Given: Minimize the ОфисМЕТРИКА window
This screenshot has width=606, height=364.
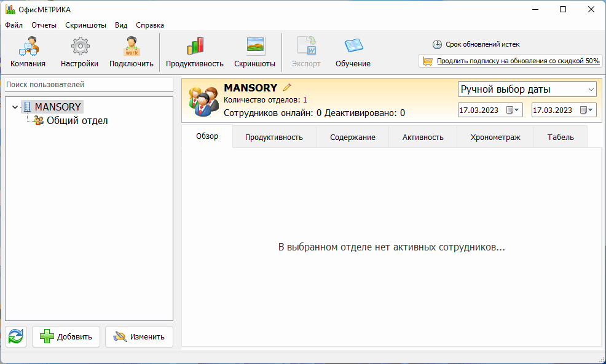Looking at the screenshot, I should pyautogui.click(x=535, y=9).
